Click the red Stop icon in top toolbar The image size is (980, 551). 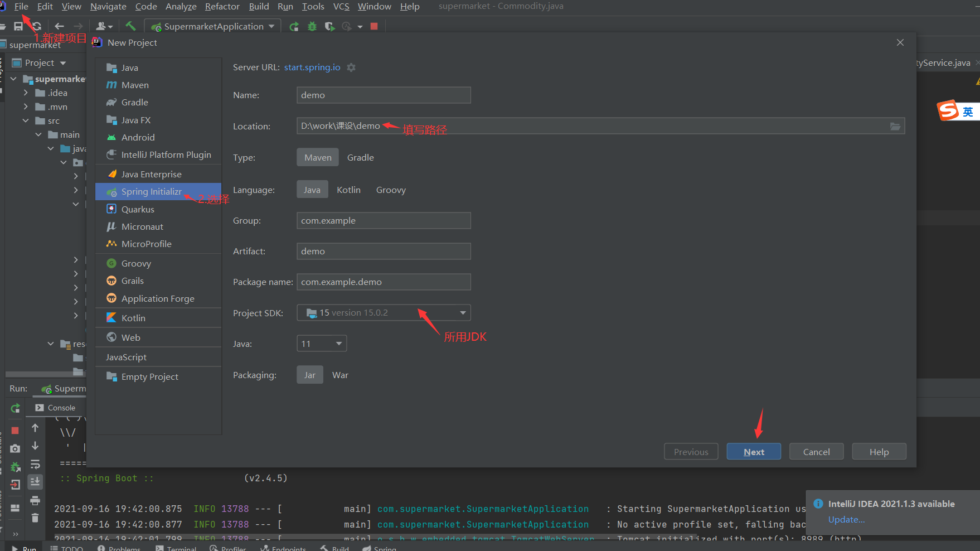tap(374, 26)
